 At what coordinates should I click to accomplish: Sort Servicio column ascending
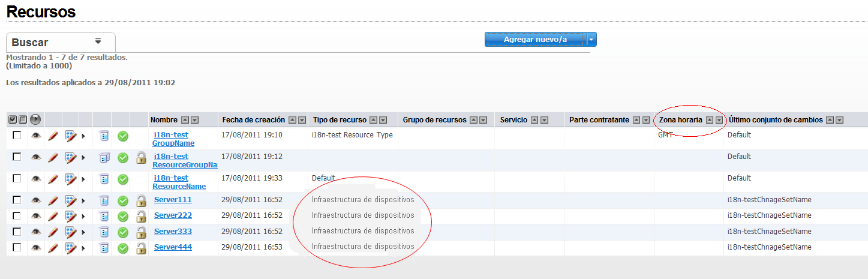pyautogui.click(x=535, y=120)
